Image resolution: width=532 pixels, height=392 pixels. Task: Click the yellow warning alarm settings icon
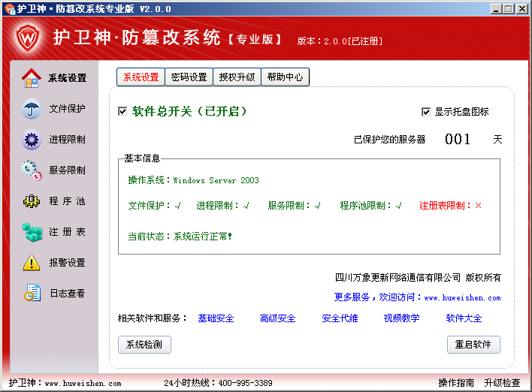(32, 263)
